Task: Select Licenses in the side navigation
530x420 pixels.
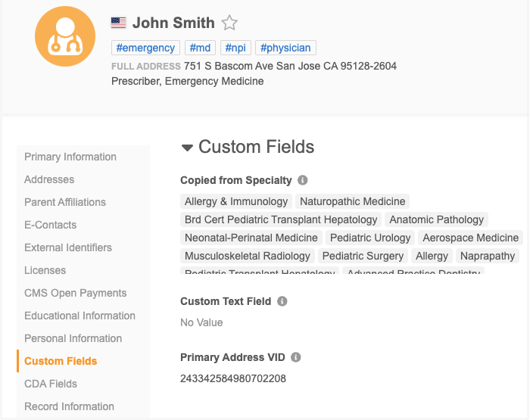Action: click(45, 270)
